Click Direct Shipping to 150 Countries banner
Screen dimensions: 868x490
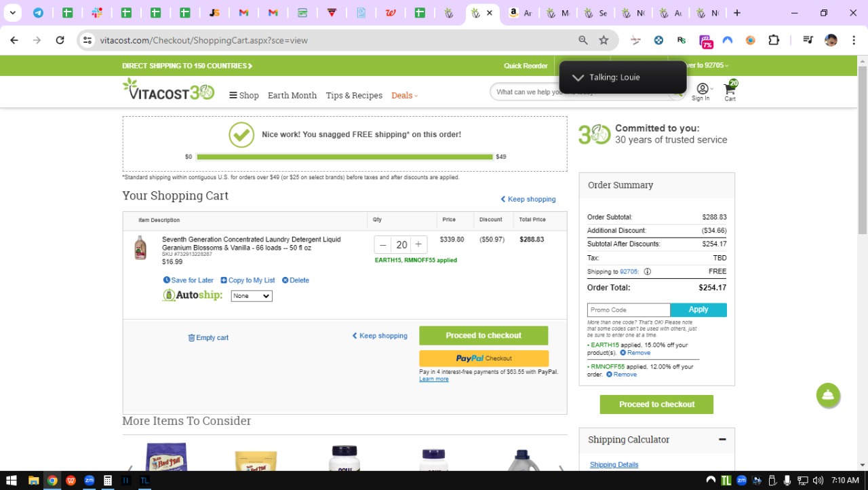click(x=187, y=66)
